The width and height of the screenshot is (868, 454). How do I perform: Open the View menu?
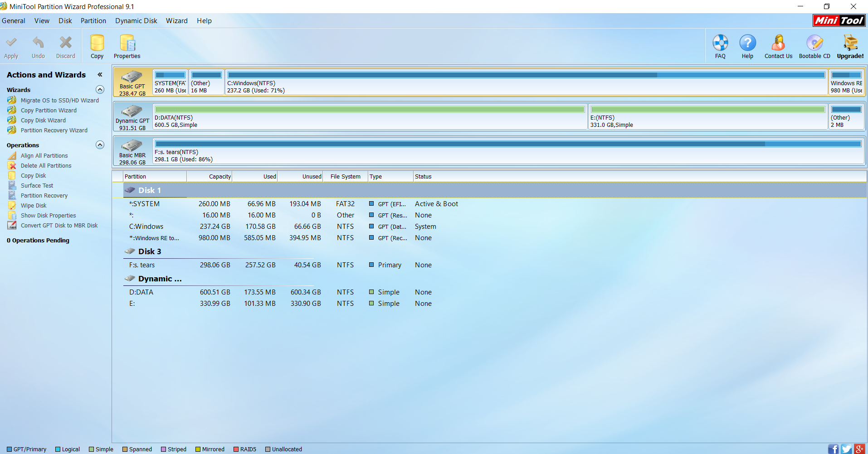[42, 21]
